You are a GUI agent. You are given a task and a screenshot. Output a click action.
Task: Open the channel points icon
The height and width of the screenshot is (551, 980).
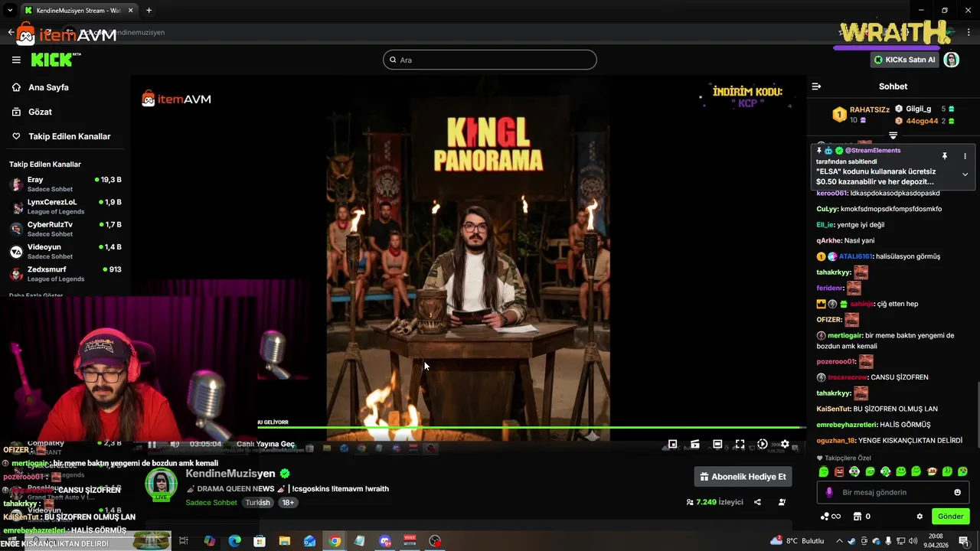pos(830,517)
